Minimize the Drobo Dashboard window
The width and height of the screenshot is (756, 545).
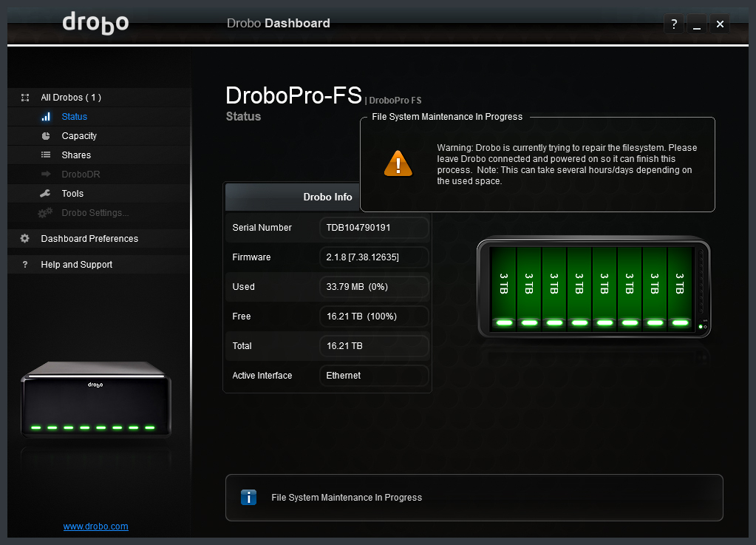coord(697,24)
